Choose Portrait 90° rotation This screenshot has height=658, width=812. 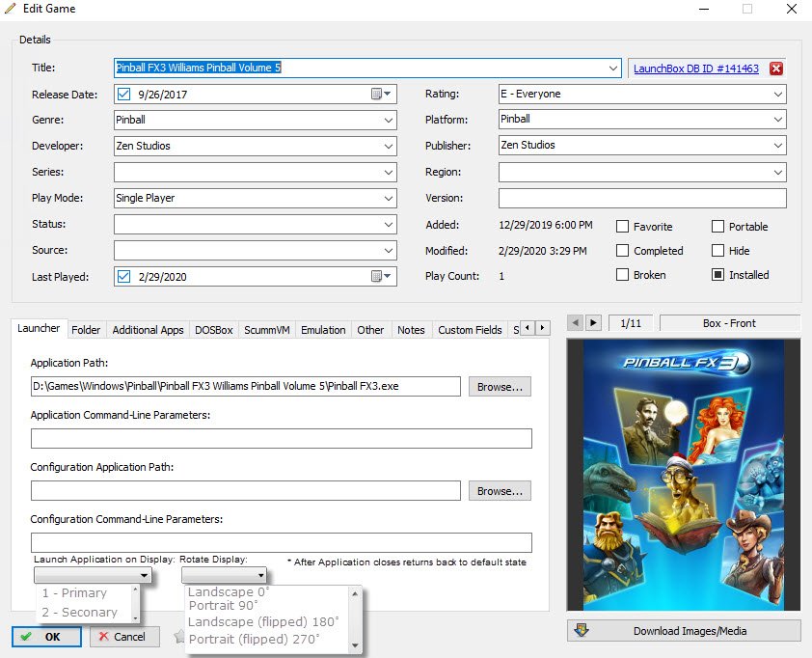[x=223, y=605]
